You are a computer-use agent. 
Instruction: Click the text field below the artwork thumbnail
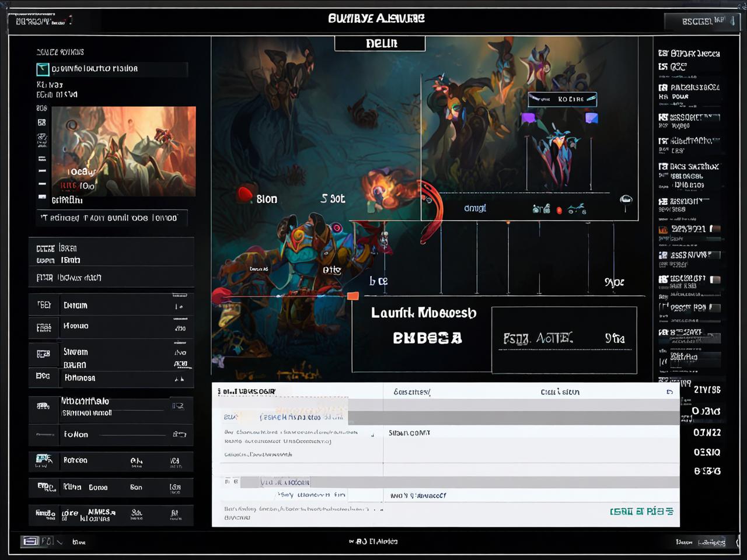tap(112, 218)
